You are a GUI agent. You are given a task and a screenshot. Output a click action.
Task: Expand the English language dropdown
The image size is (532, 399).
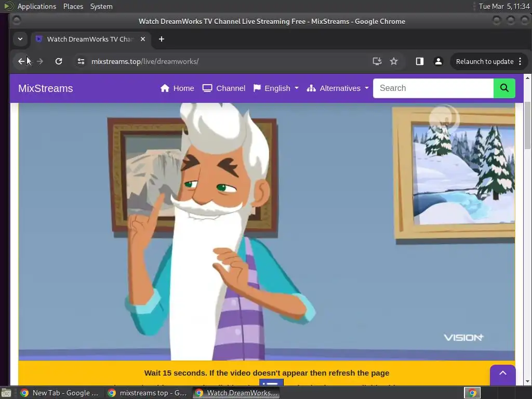pyautogui.click(x=276, y=88)
